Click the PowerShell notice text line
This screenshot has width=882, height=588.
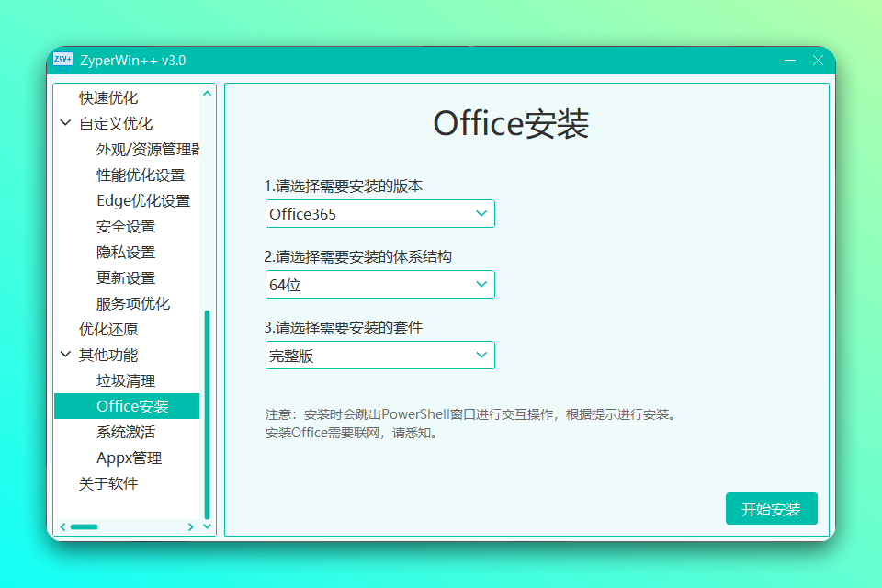click(471, 414)
